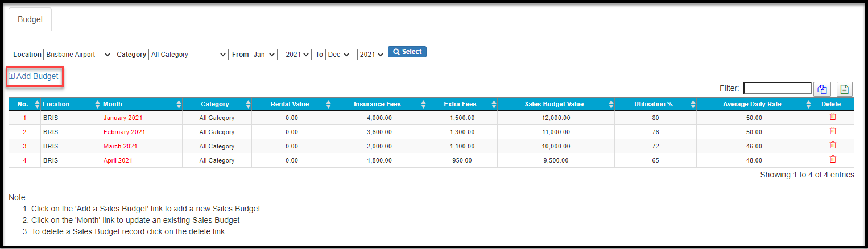Click the green export document icon

point(844,89)
